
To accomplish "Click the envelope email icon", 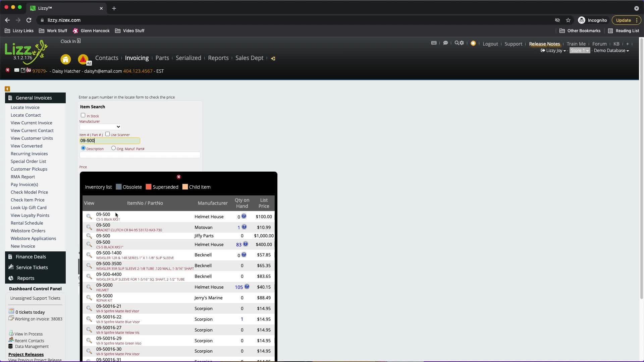I will click(x=17, y=70).
